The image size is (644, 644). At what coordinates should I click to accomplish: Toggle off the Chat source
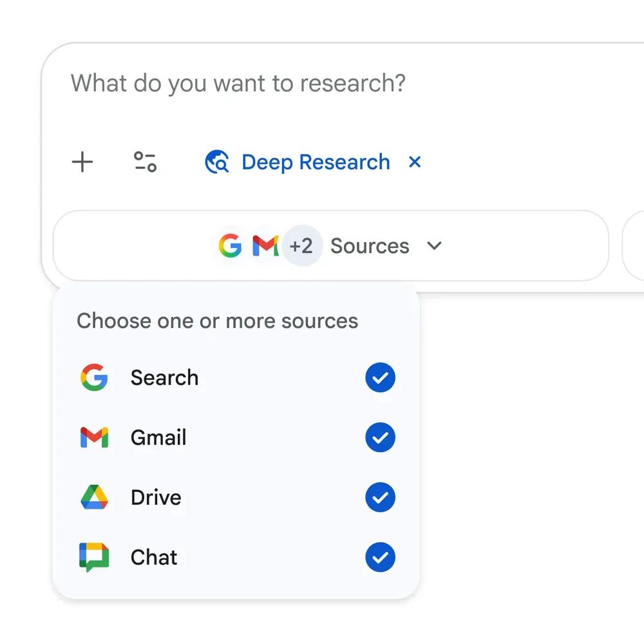[x=380, y=557]
